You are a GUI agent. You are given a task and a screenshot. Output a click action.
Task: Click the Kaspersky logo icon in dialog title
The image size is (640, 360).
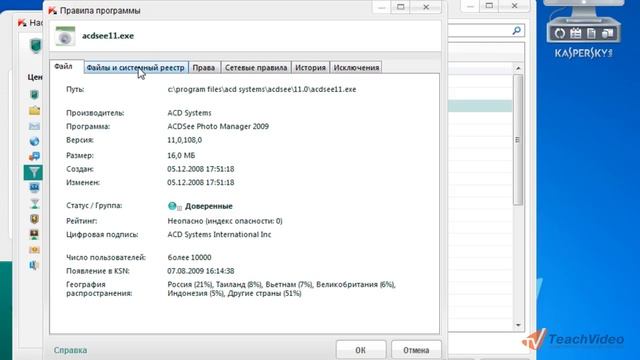click(53, 11)
